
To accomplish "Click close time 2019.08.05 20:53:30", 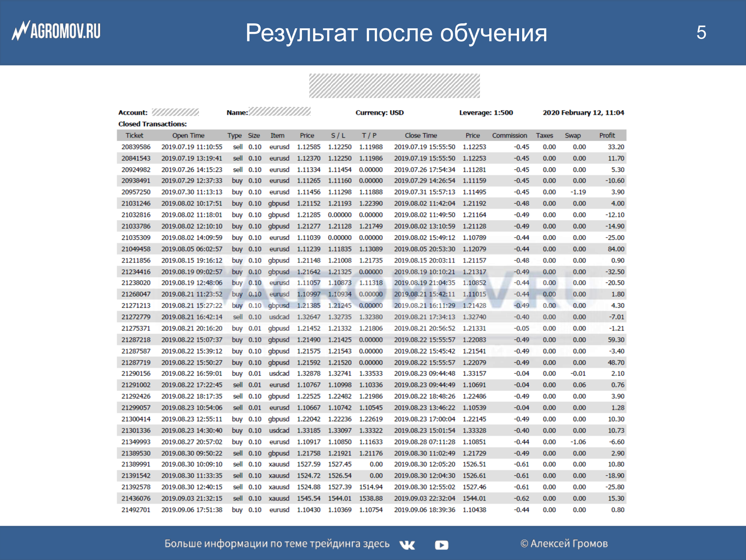I will pyautogui.click(x=425, y=249).
